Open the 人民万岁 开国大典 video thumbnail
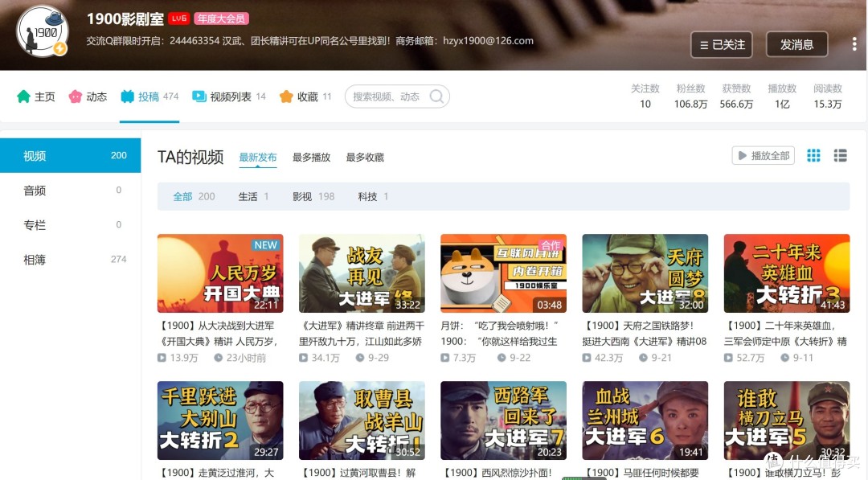This screenshot has height=480, width=868. coord(219,273)
